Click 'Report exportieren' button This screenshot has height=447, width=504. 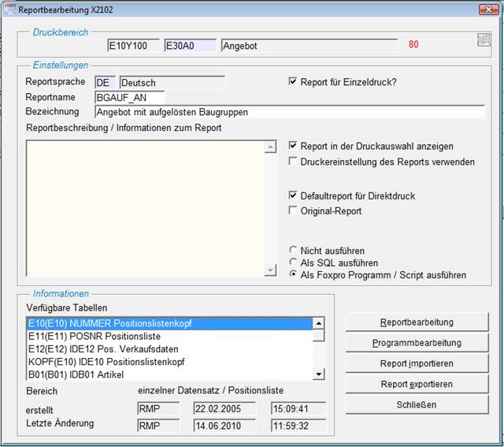[x=417, y=384]
